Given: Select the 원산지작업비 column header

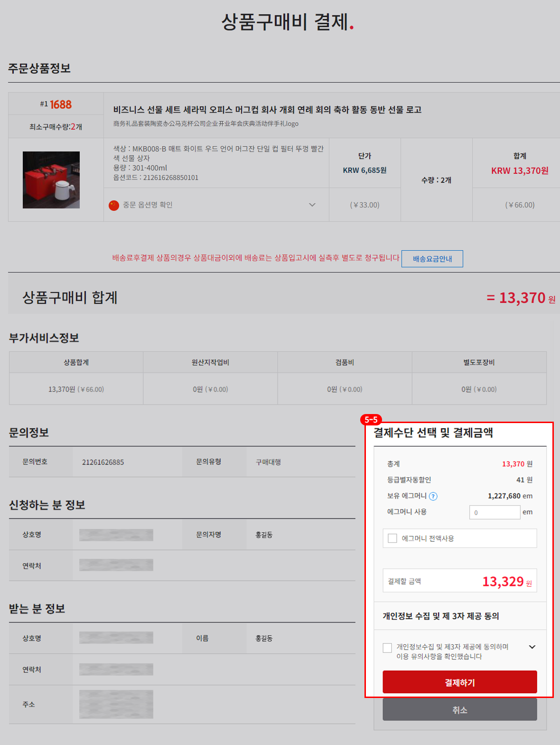Looking at the screenshot, I should 210,362.
